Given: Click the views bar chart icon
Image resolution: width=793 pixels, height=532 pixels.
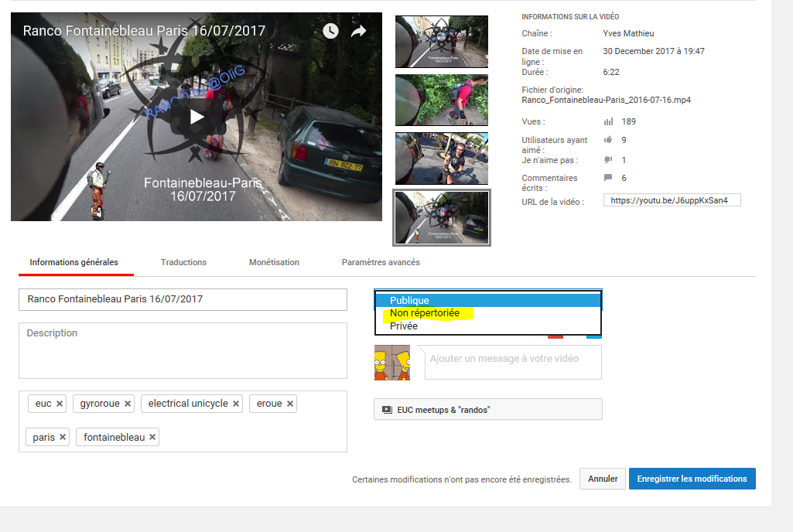Looking at the screenshot, I should (608, 122).
